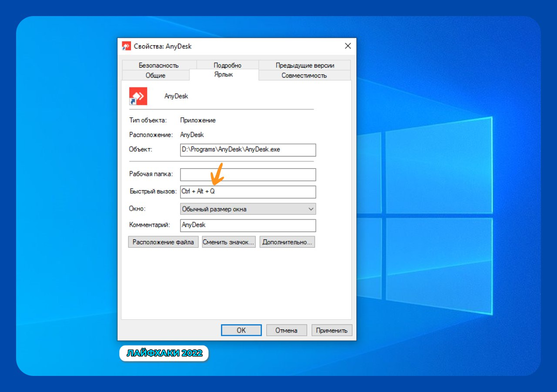Click the shortcut name AnyDesk text

(x=176, y=96)
